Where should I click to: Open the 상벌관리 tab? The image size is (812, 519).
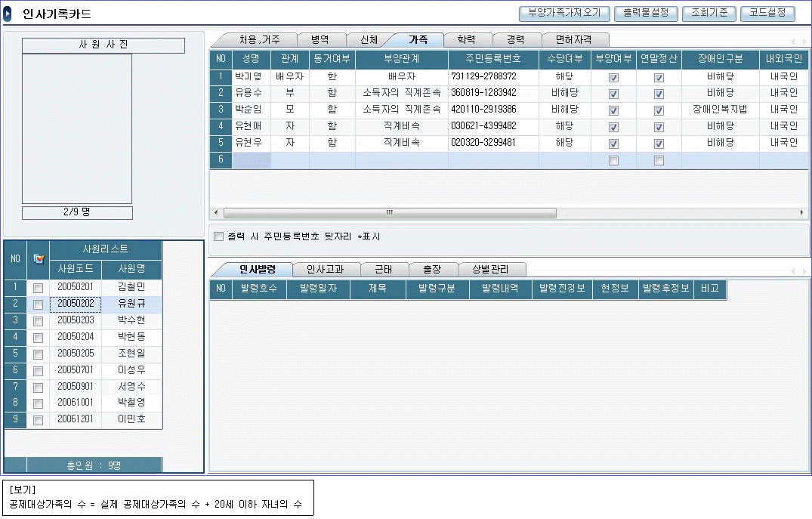490,269
